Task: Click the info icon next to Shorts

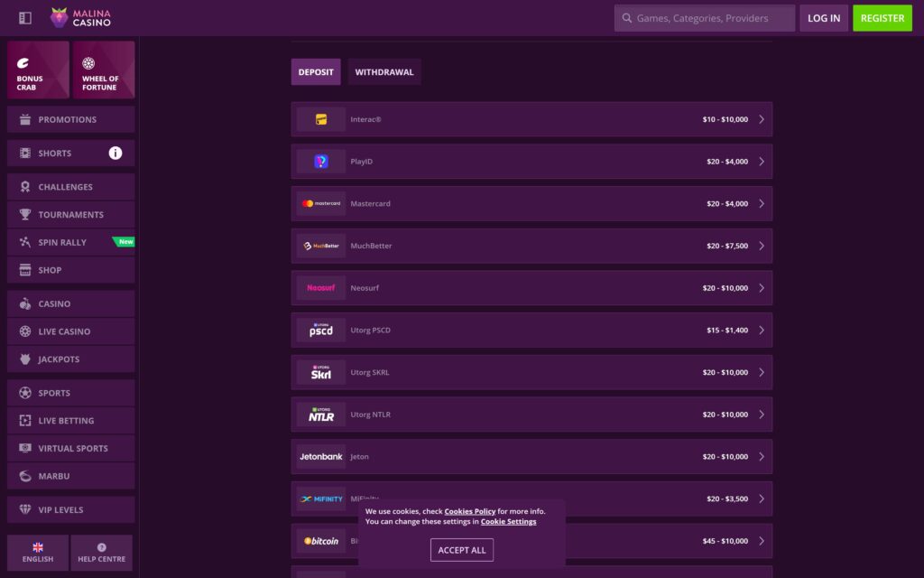Action: (x=115, y=153)
